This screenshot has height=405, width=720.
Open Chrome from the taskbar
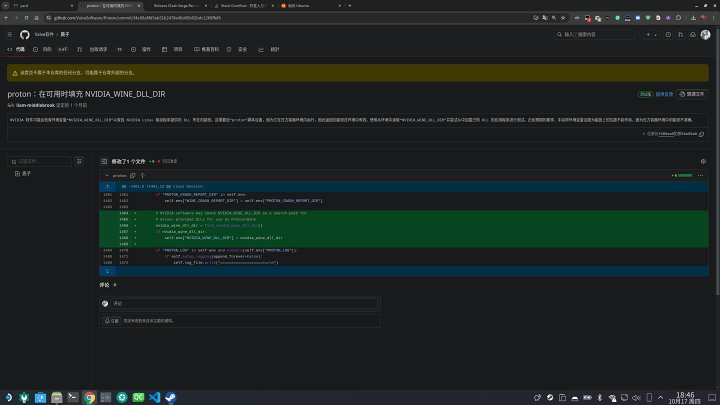point(89,397)
